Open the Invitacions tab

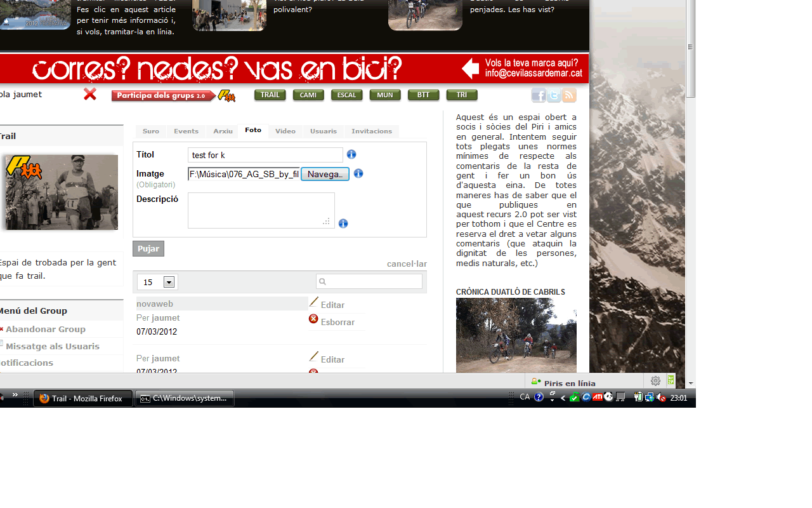click(372, 131)
